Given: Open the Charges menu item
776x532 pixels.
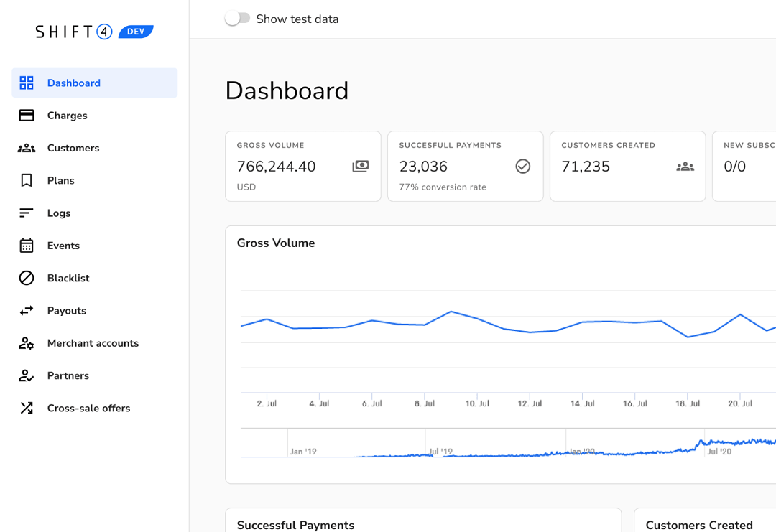Looking at the screenshot, I should coord(95,115).
